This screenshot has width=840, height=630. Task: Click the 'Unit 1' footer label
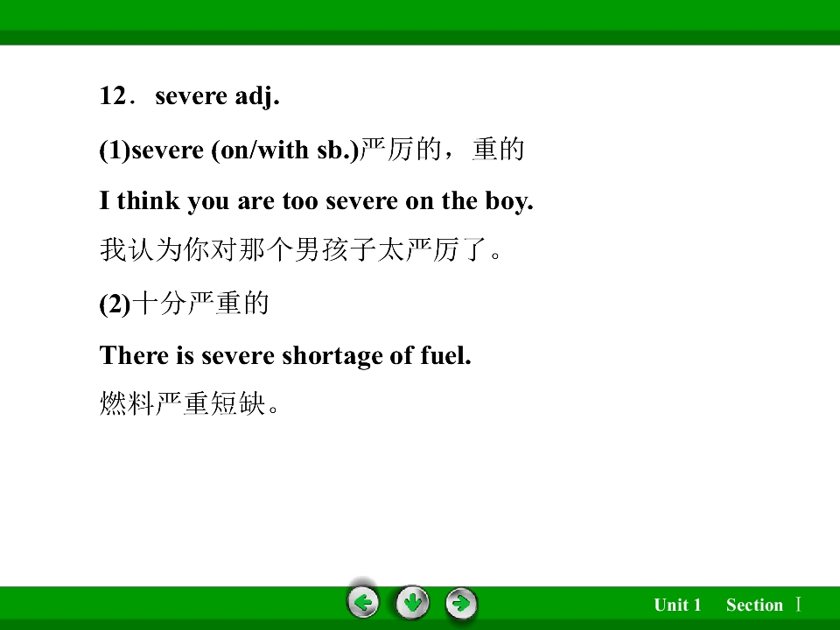[x=677, y=605]
